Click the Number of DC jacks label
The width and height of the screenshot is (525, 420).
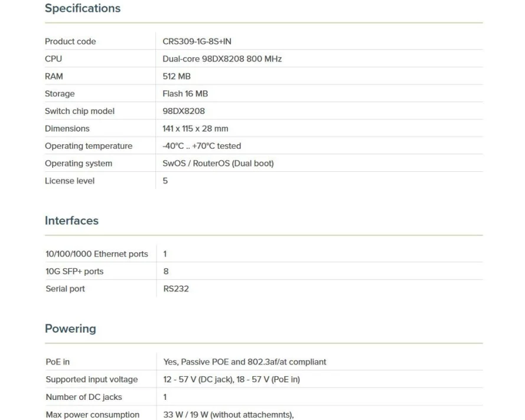click(x=84, y=397)
